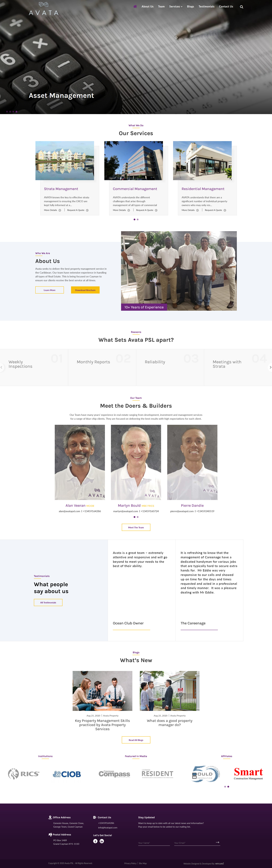272x868 pixels.
Task: Select second dot of services carousel
Action: click(138, 219)
